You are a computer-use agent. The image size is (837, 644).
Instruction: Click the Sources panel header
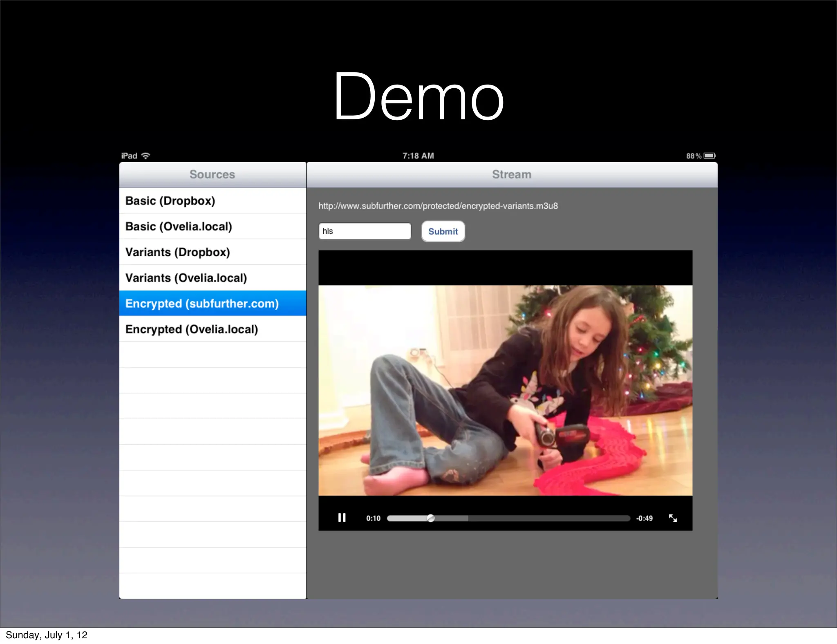(x=213, y=174)
